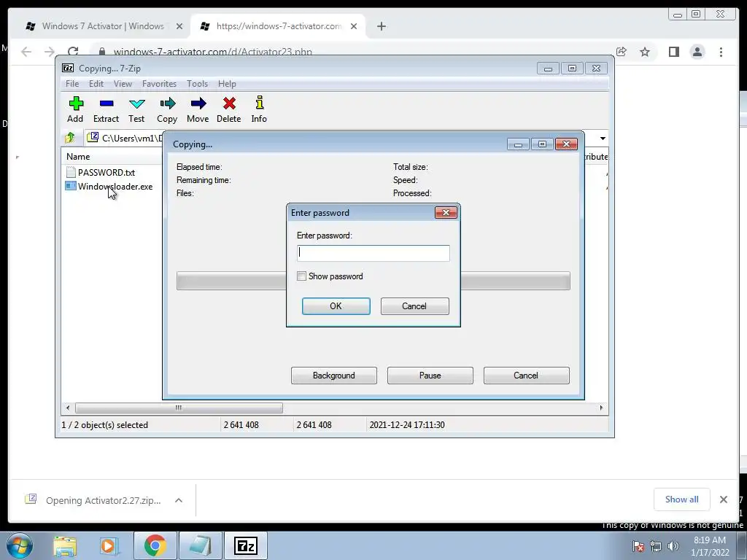Viewport: 747px width, 560px height.
Task: Open File Explorer from the taskbar
Action: tap(65, 545)
